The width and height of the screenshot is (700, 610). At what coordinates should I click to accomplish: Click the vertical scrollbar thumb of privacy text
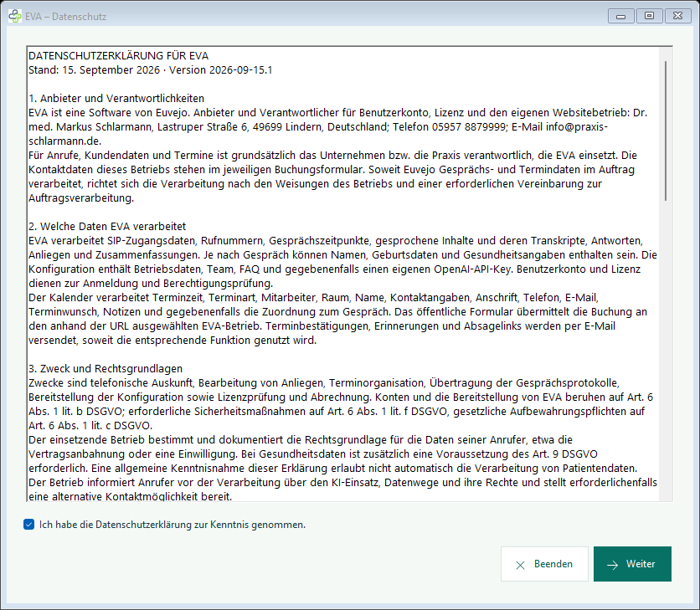pyautogui.click(x=666, y=131)
